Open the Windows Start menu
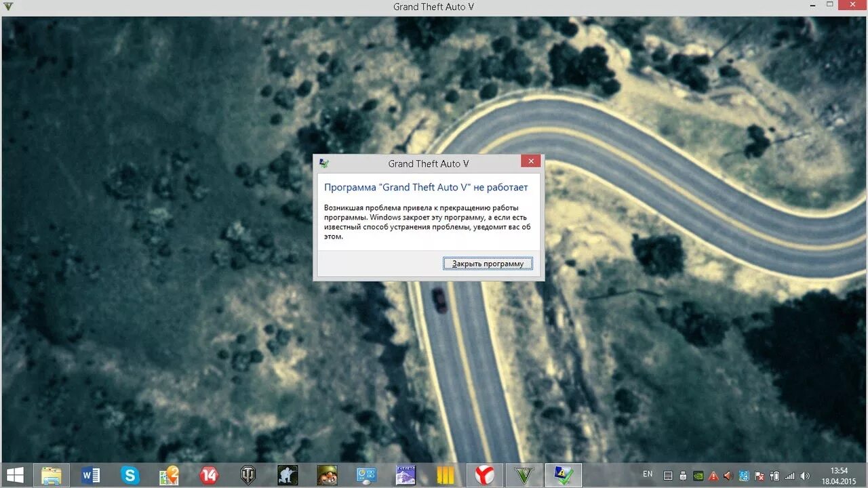868x488 pixels. pos(15,476)
